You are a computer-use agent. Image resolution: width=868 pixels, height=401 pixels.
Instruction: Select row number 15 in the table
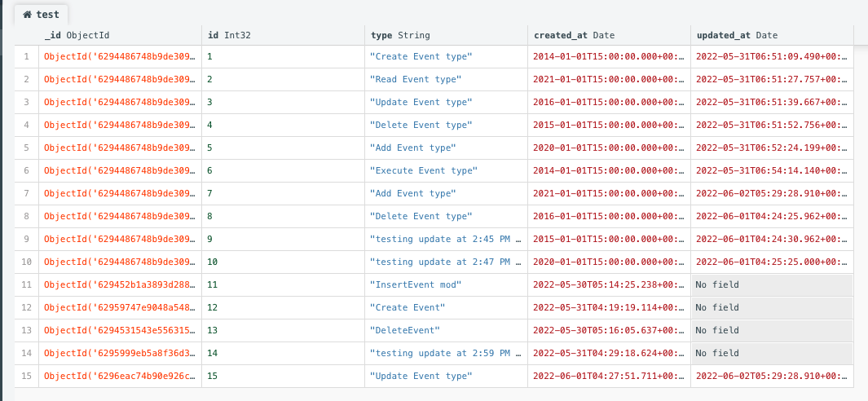(x=27, y=377)
